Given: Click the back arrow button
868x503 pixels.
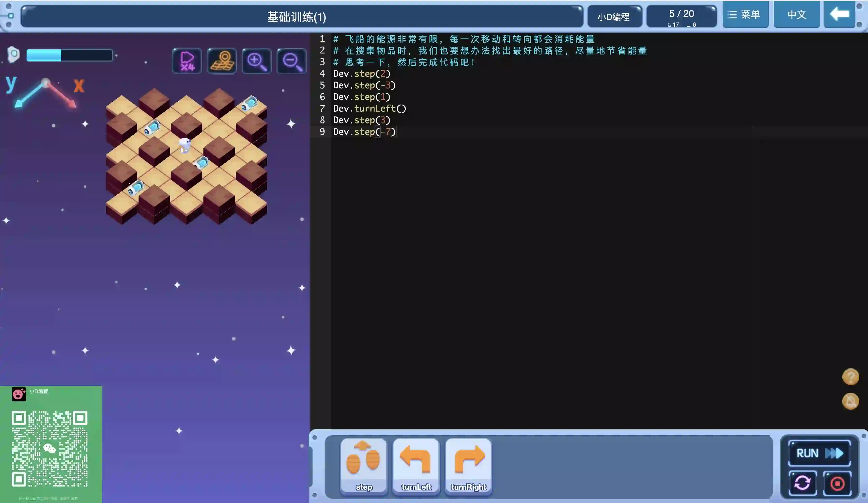Looking at the screenshot, I should coord(839,15).
